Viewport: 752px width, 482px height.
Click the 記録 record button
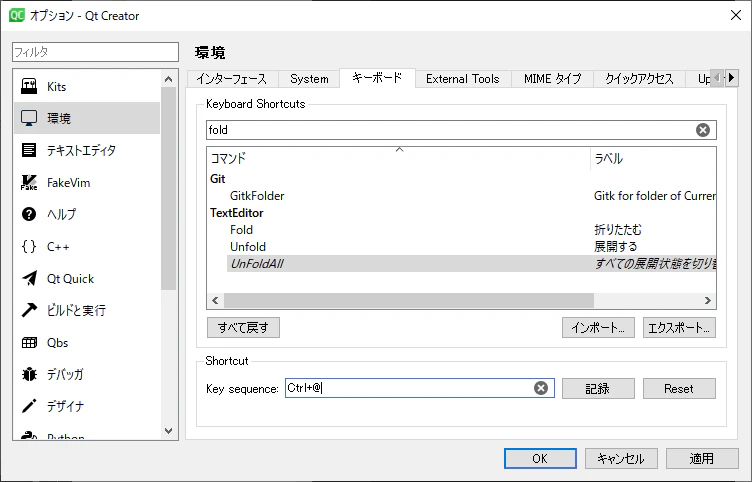point(598,388)
